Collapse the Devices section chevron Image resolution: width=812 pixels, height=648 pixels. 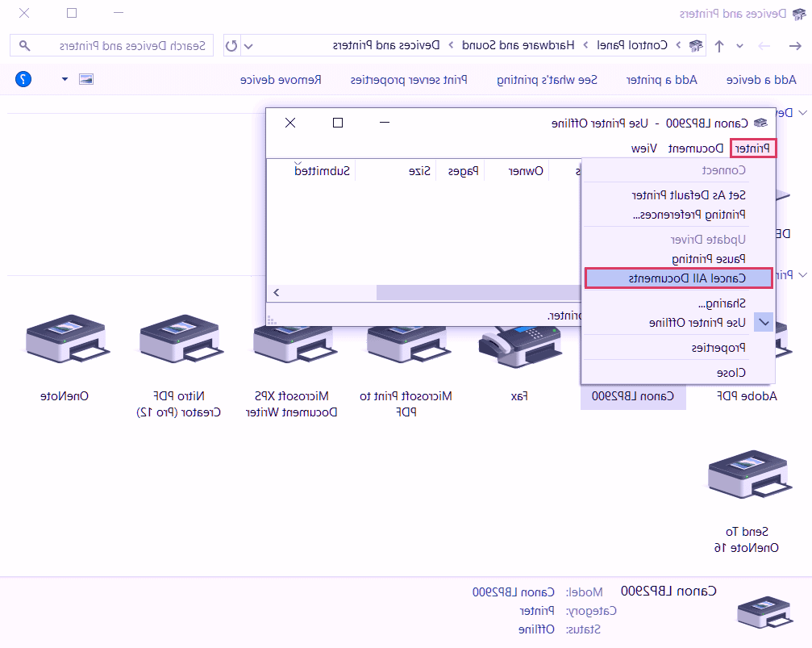pos(802,112)
